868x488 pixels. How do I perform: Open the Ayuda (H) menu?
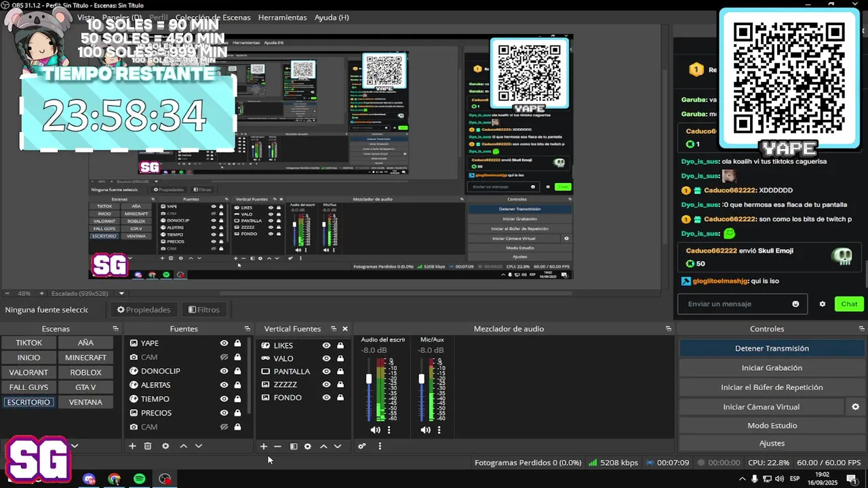click(x=332, y=17)
